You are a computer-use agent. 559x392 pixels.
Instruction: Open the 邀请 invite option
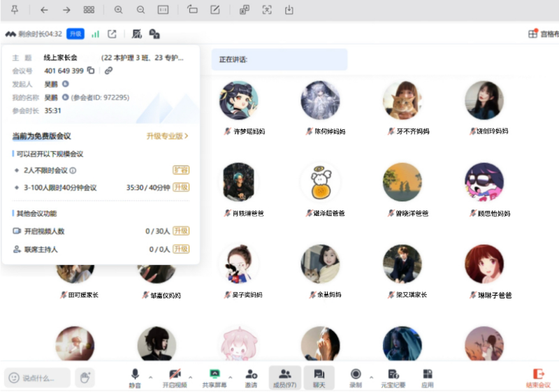pyautogui.click(x=251, y=378)
